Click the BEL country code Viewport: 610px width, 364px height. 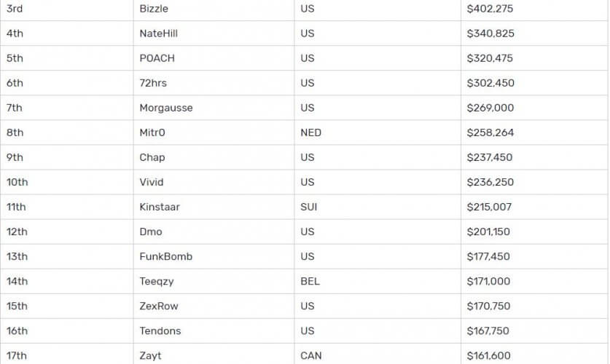[x=310, y=281]
